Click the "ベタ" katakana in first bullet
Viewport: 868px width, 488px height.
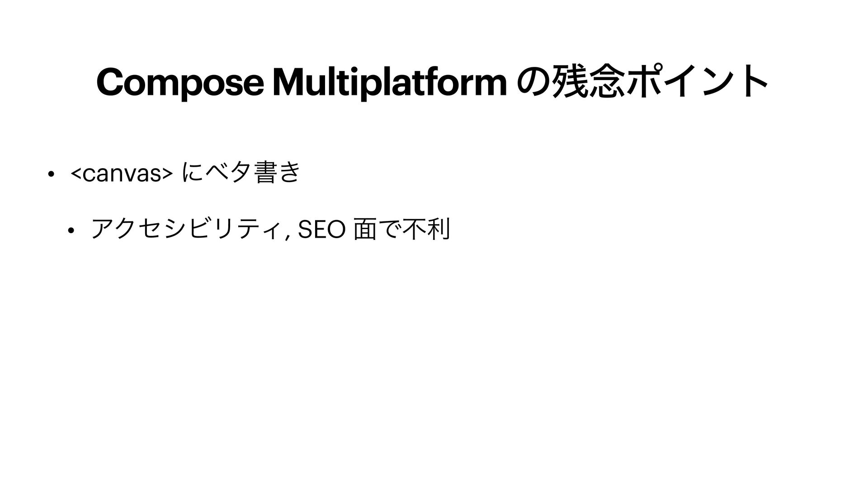(x=225, y=174)
